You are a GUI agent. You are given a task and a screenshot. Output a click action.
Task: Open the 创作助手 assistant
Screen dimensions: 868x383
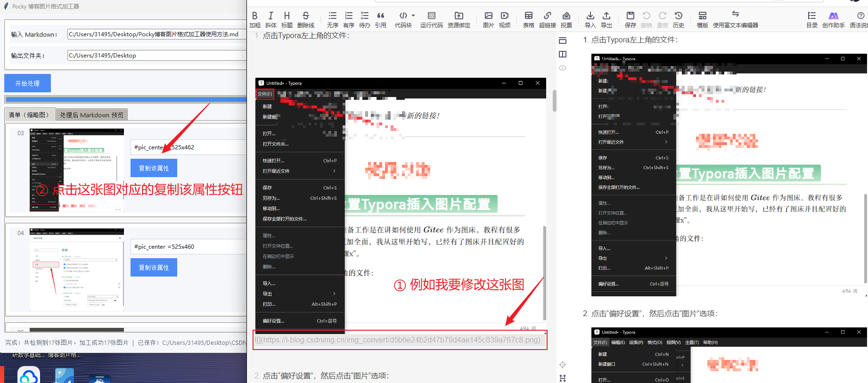pos(834,20)
